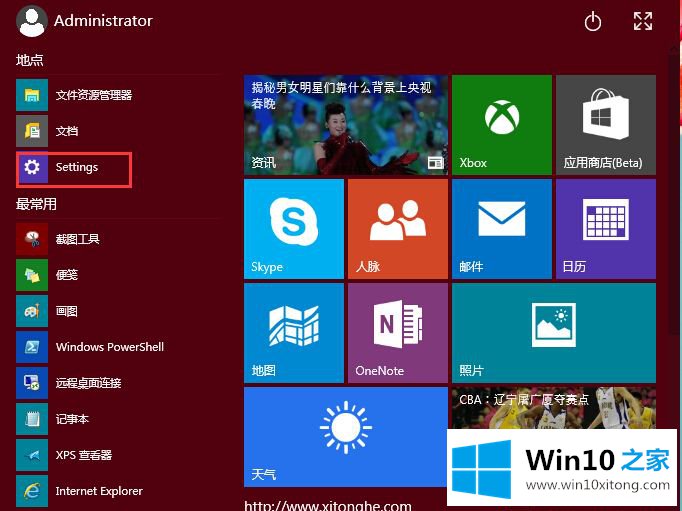Image resolution: width=682 pixels, height=511 pixels.
Task: Open the 地图 maps tile
Action: (x=294, y=333)
